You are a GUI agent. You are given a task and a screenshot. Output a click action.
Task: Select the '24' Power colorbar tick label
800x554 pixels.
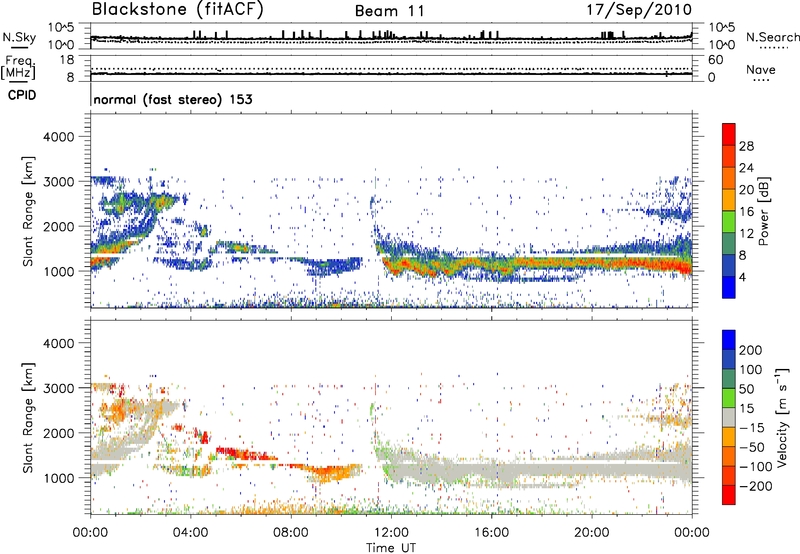pyautogui.click(x=746, y=168)
